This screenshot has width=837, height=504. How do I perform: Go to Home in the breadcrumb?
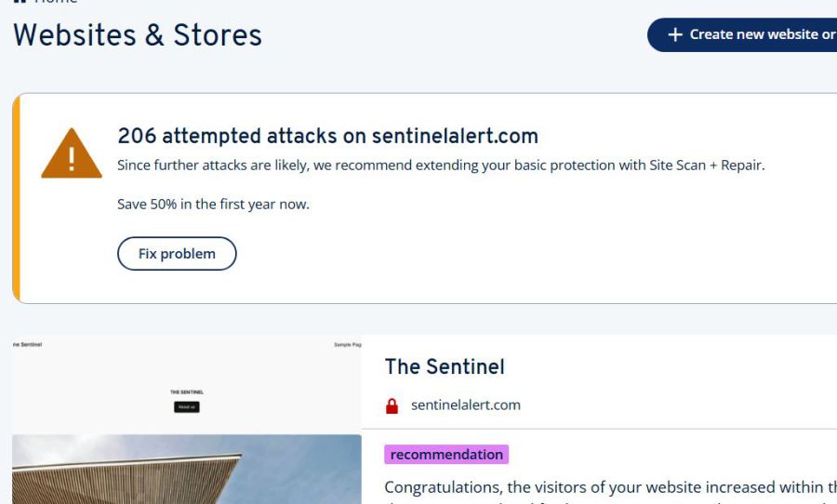pos(56,2)
